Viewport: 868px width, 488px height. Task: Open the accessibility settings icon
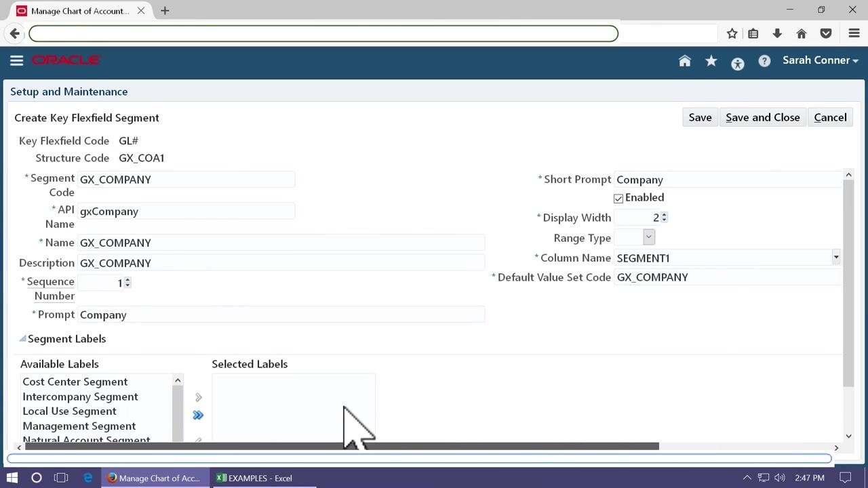[738, 63]
